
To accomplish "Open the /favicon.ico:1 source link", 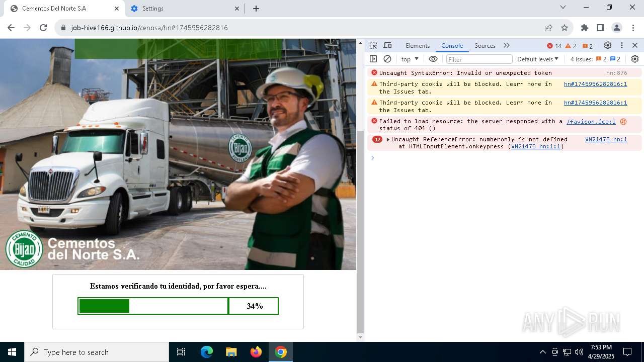I will point(591,121).
